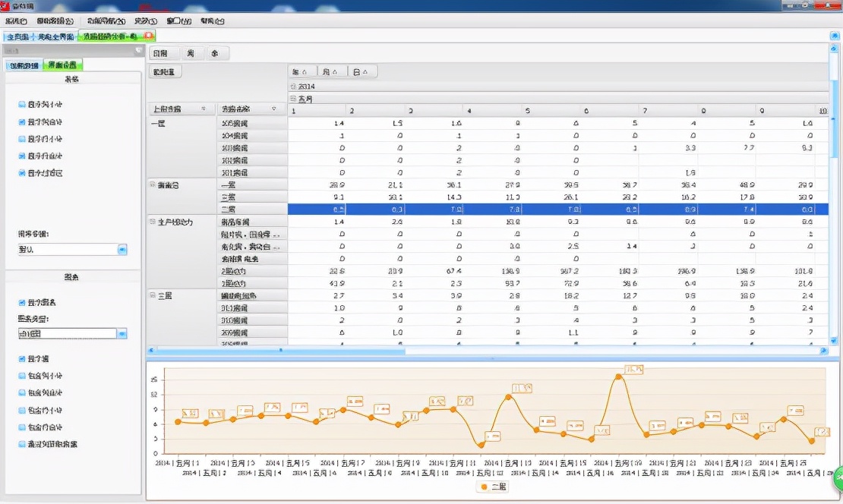Switch to the second blue document tab
Viewport: 843px width, 504px height.
[x=55, y=36]
